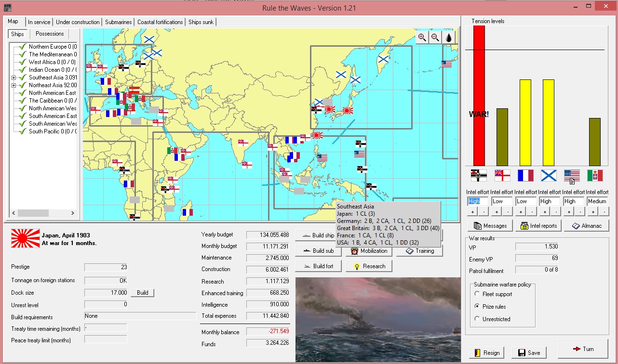Zoom out on the world map
The height and width of the screenshot is (364, 618).
(435, 38)
